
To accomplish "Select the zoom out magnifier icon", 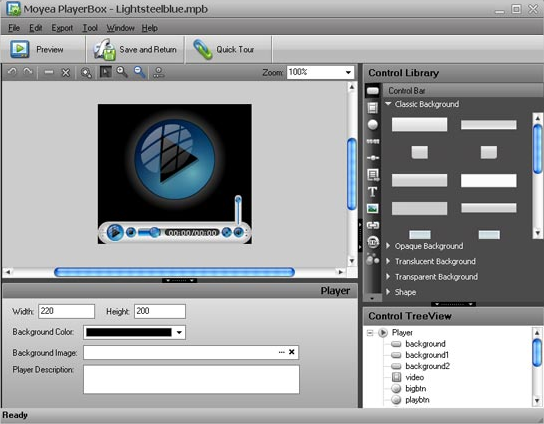I will click(139, 72).
